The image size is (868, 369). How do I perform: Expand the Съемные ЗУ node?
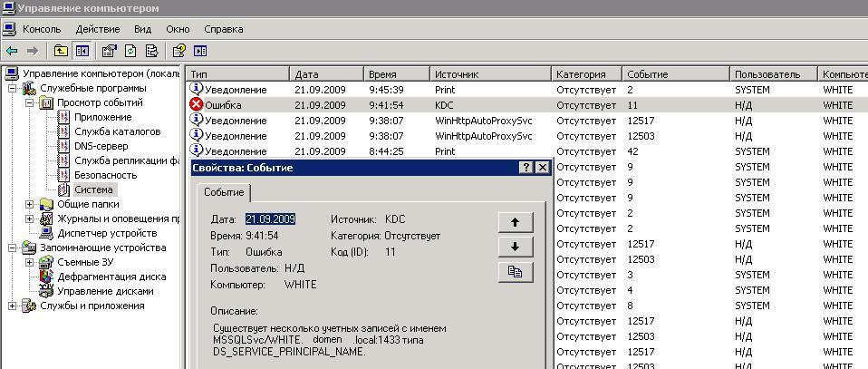point(29,262)
